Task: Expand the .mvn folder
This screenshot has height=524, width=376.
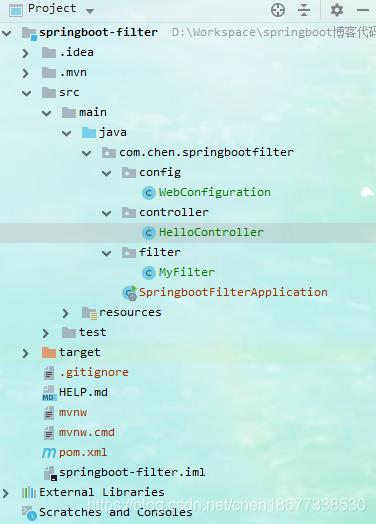Action: point(26,73)
